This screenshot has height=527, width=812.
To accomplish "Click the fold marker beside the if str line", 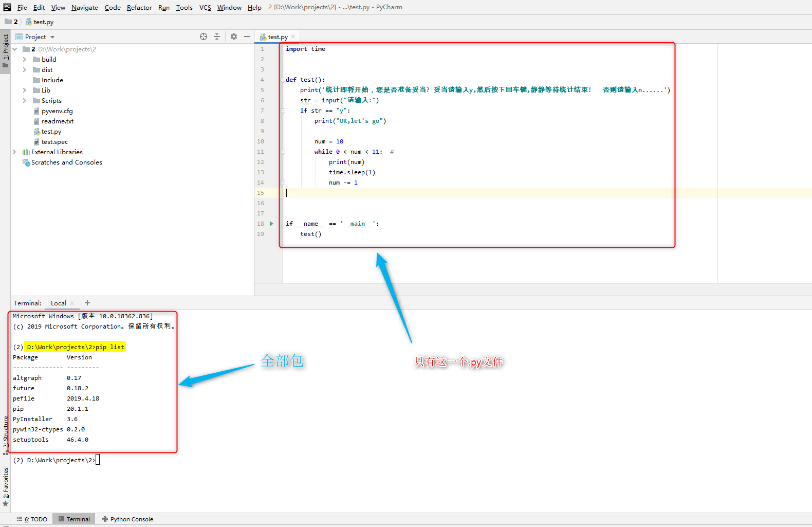I will [283, 111].
